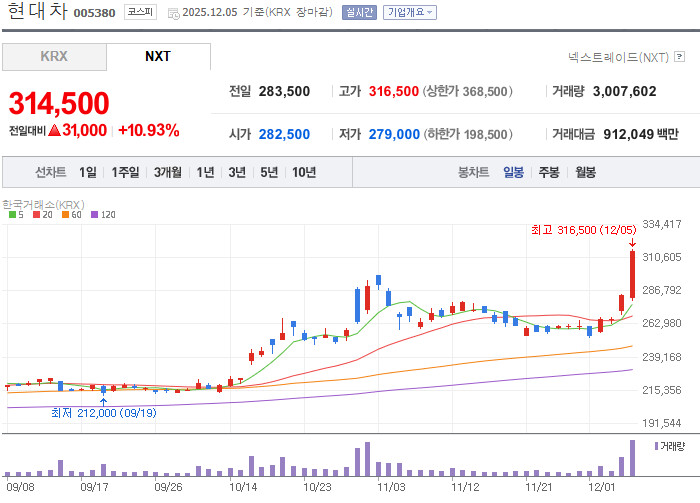
Task: Click the 실시간 real-time badge
Action: tap(360, 13)
